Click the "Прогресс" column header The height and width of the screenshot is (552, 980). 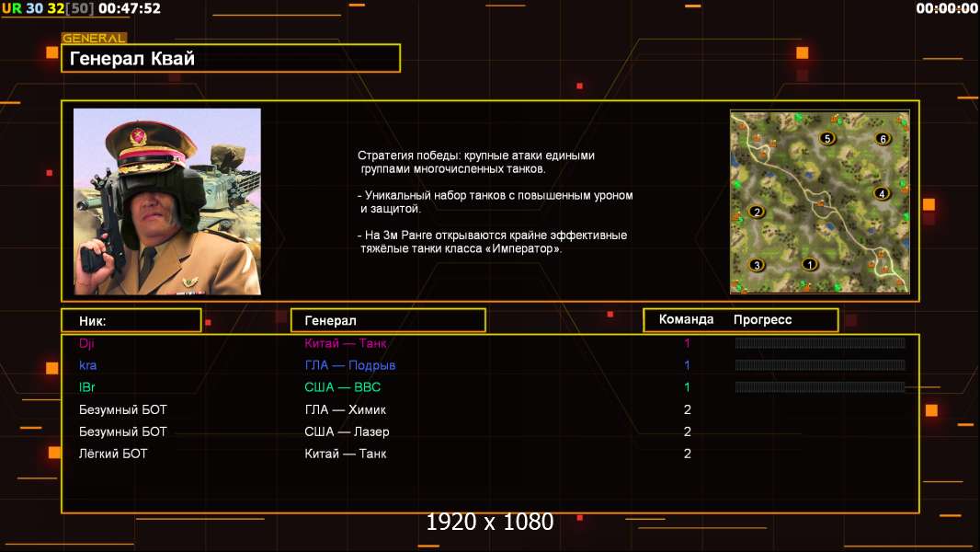(762, 319)
